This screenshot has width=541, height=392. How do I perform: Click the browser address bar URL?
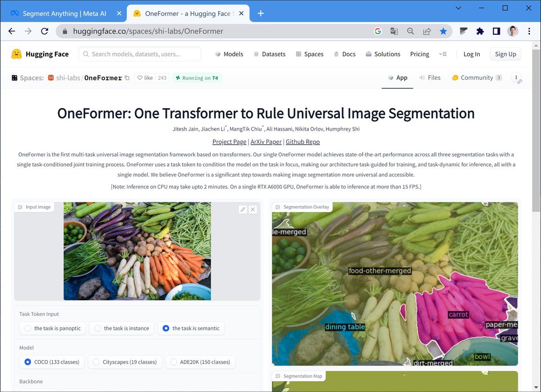coord(148,31)
